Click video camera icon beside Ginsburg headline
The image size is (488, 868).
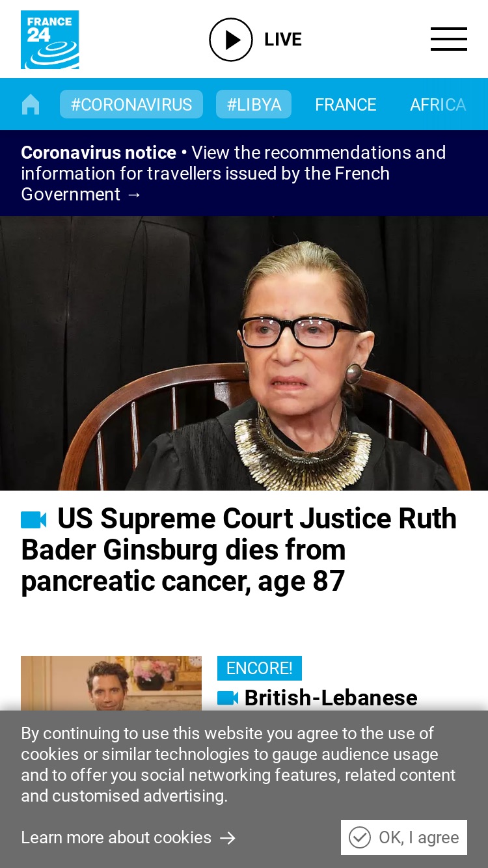click(34, 519)
